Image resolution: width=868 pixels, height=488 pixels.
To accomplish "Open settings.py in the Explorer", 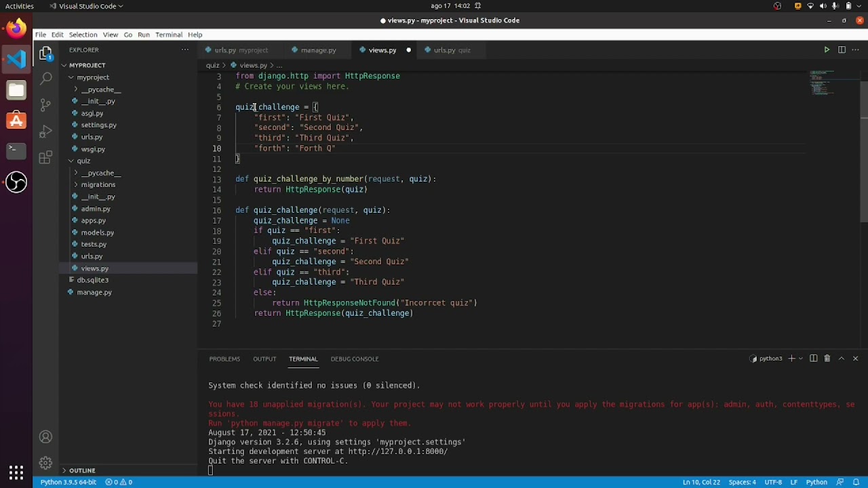I will pyautogui.click(x=98, y=125).
